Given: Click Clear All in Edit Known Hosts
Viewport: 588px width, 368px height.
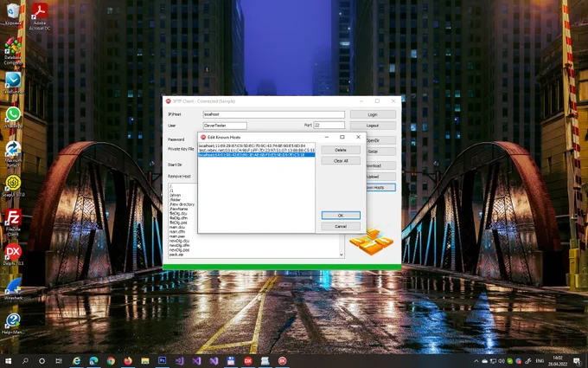Looking at the screenshot, I should pyautogui.click(x=341, y=161).
